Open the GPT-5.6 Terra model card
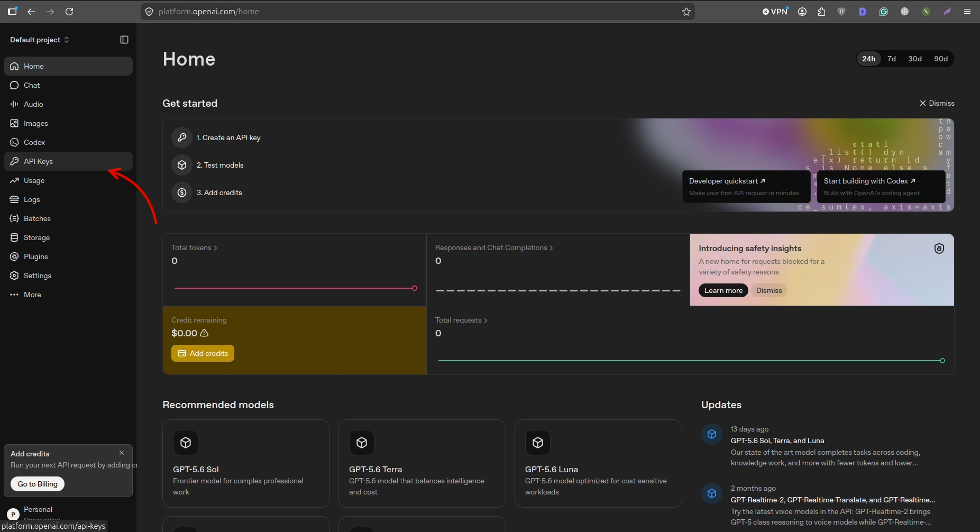Image resolution: width=980 pixels, height=532 pixels. point(422,463)
